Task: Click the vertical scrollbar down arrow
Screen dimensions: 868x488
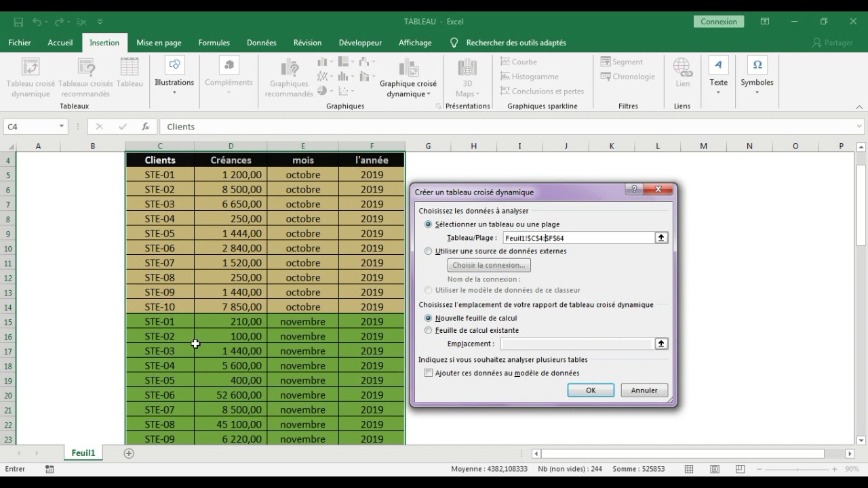Action: tap(861, 440)
